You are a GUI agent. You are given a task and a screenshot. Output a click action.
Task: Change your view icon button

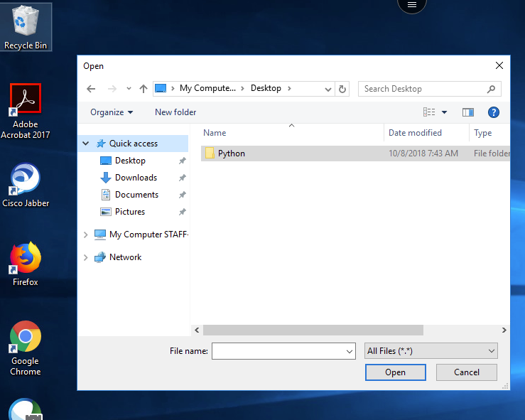(x=429, y=112)
